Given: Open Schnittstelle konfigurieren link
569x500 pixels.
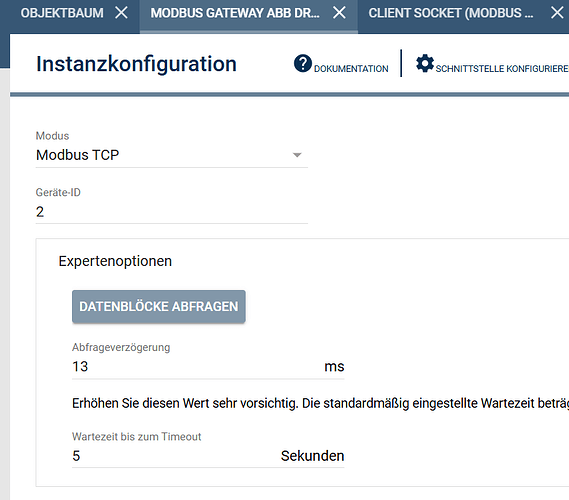Looking at the screenshot, I should point(502,69).
